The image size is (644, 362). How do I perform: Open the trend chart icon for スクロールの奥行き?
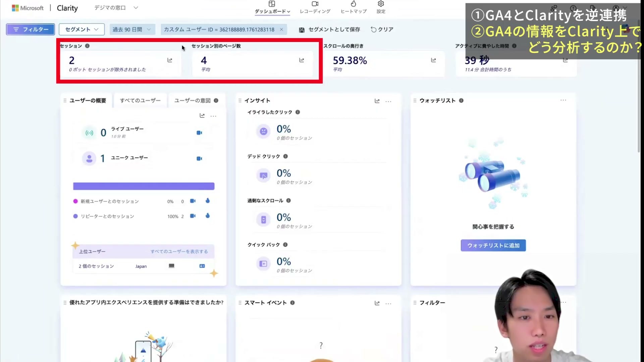tap(433, 60)
